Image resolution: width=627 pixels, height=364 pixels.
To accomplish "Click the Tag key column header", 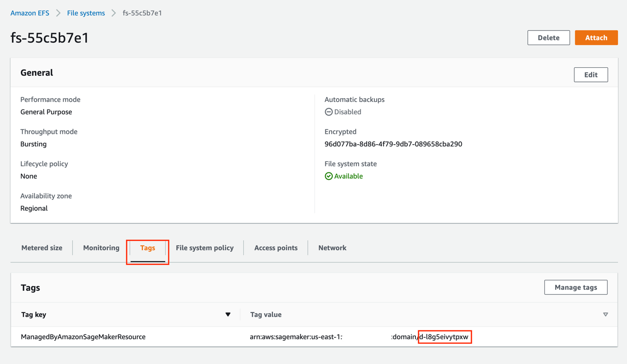I will (x=34, y=314).
